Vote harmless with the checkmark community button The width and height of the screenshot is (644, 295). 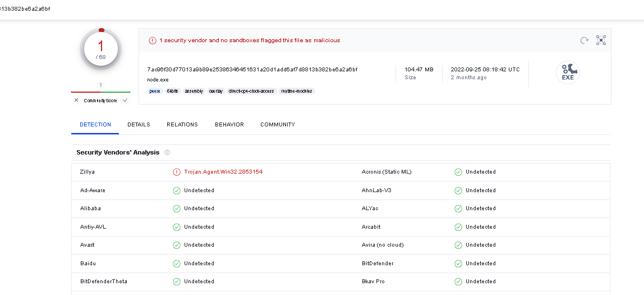[125, 101]
